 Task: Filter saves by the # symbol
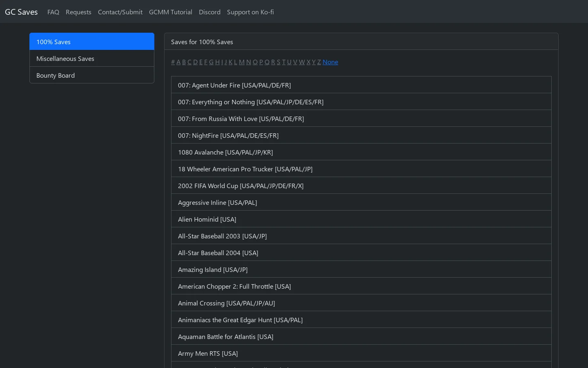[x=173, y=62]
